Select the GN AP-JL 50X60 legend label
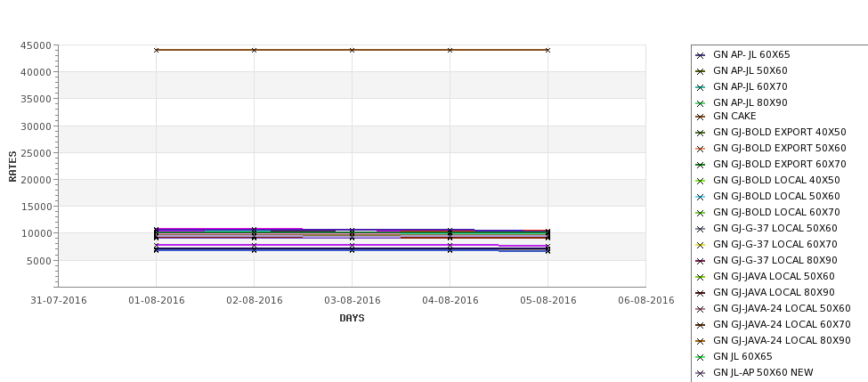The width and height of the screenshot is (868, 382). pyautogui.click(x=750, y=71)
